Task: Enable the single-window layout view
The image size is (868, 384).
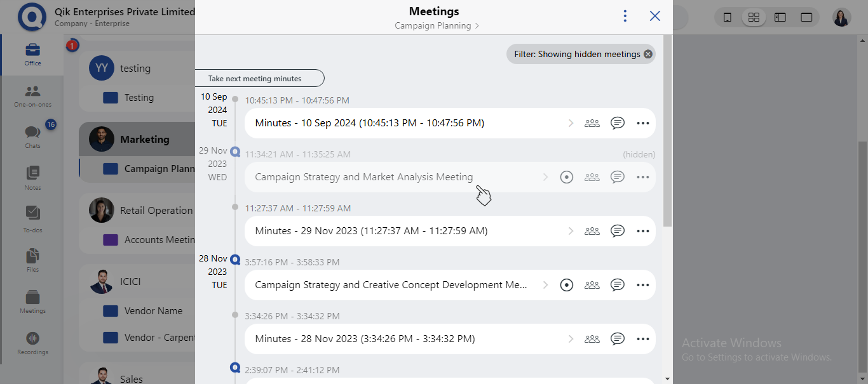Action: pyautogui.click(x=806, y=17)
